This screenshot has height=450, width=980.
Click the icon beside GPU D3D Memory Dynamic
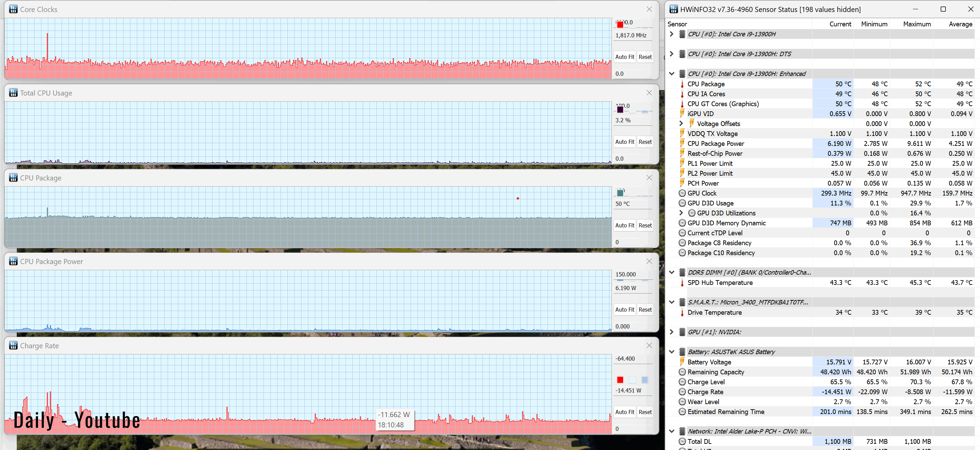pyautogui.click(x=682, y=223)
